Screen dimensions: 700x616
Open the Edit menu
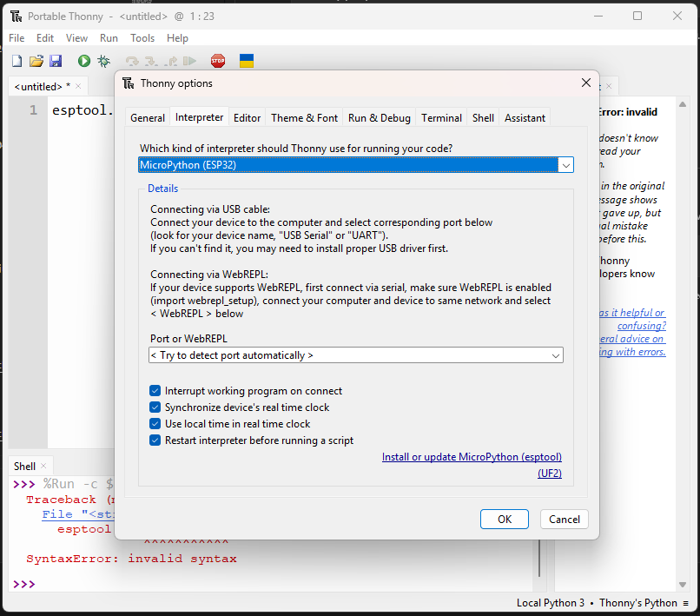click(x=45, y=38)
